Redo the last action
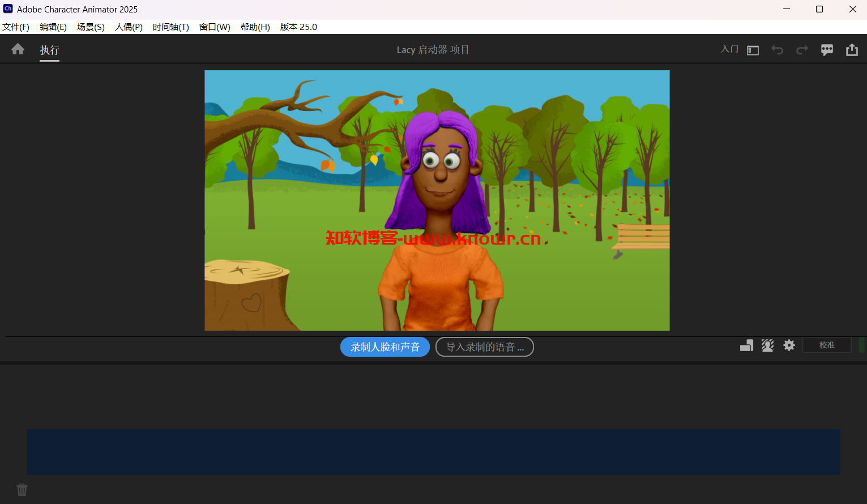Screen dimensions: 867x504 point(802,50)
